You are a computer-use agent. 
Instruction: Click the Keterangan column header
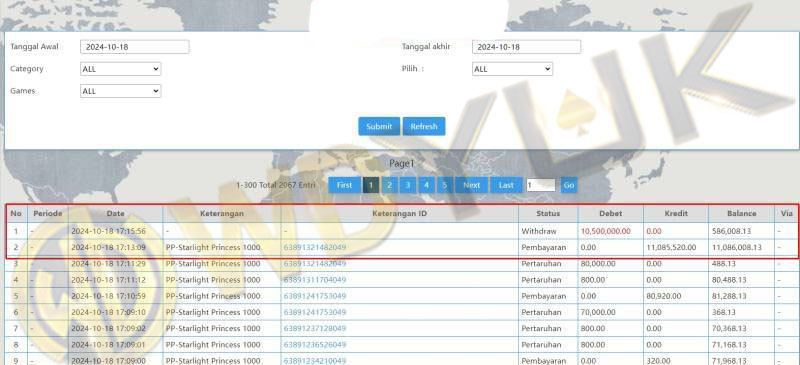click(222, 214)
